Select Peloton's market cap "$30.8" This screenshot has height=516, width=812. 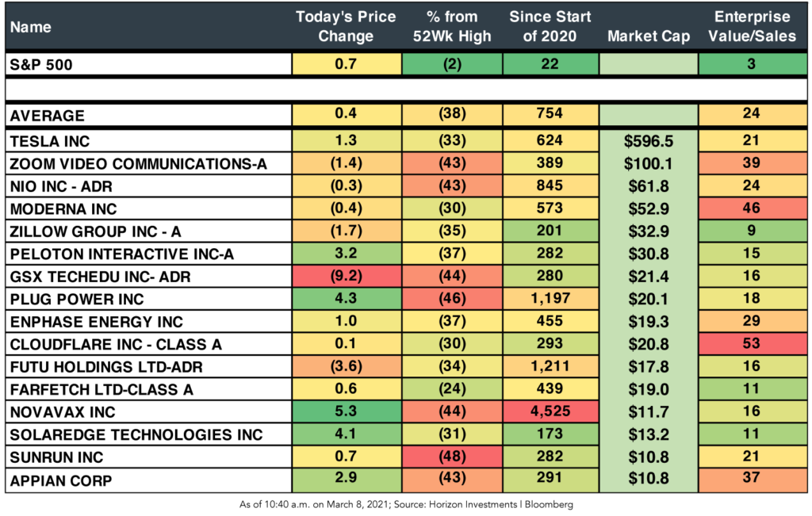coord(649,254)
